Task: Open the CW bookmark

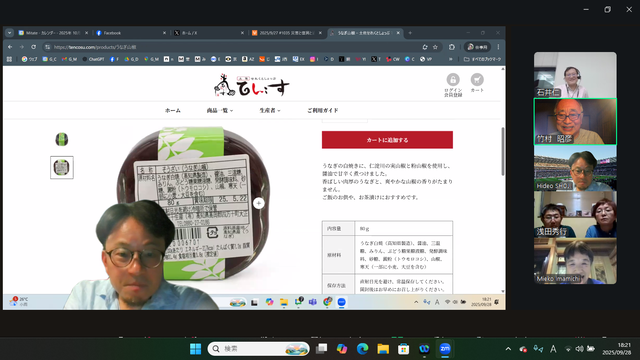Action: click(393, 59)
